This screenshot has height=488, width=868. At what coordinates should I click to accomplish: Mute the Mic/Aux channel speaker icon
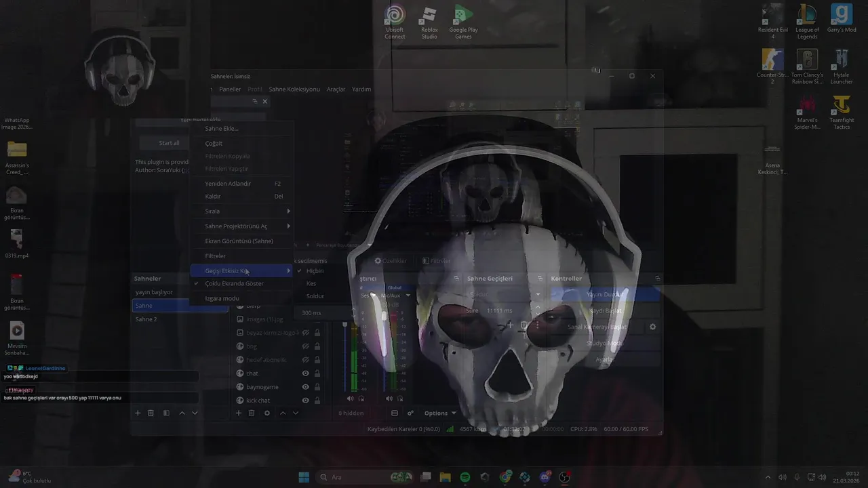tap(389, 399)
